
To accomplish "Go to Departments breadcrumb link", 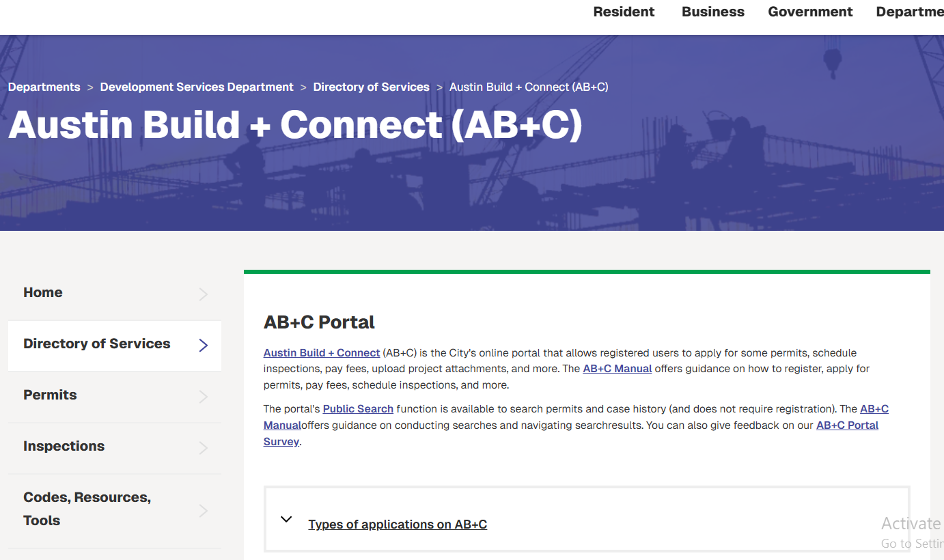I will click(x=44, y=87).
